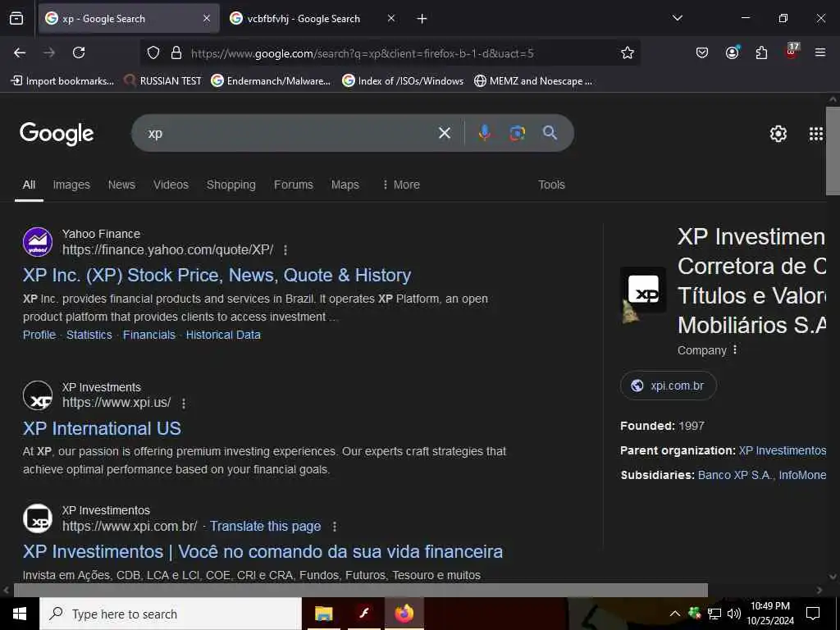Open the Statistics sitelink
Screen dimensions: 840x630
pos(89,335)
